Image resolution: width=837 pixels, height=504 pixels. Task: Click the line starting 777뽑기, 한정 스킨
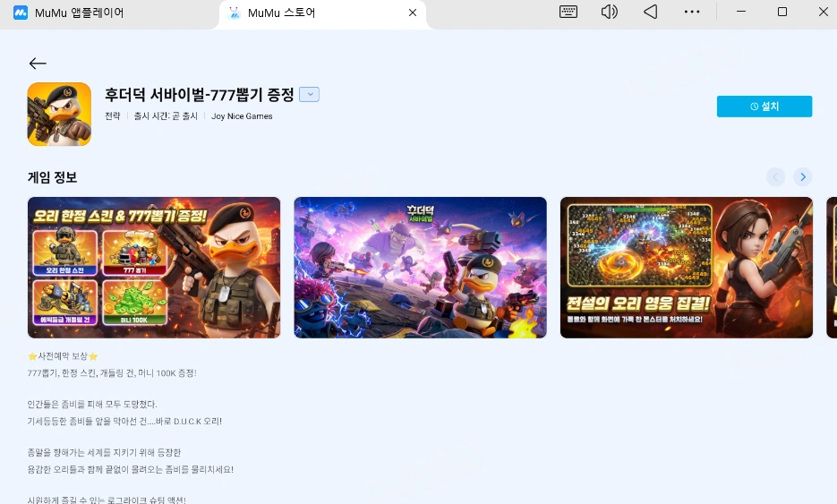point(112,373)
